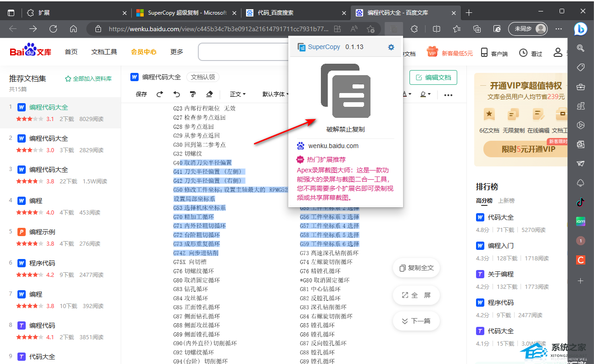Open TikTok in the sidebar

click(581, 202)
